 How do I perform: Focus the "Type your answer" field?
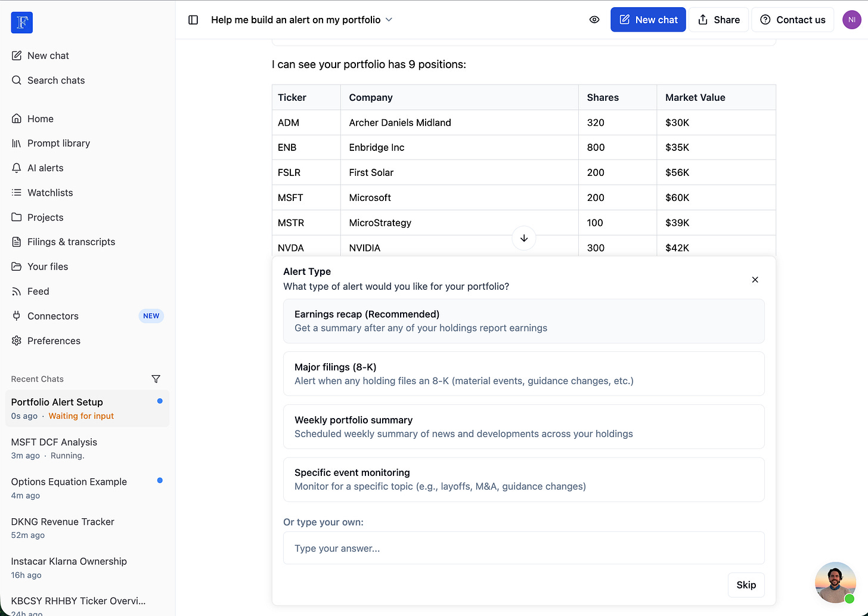click(x=523, y=548)
